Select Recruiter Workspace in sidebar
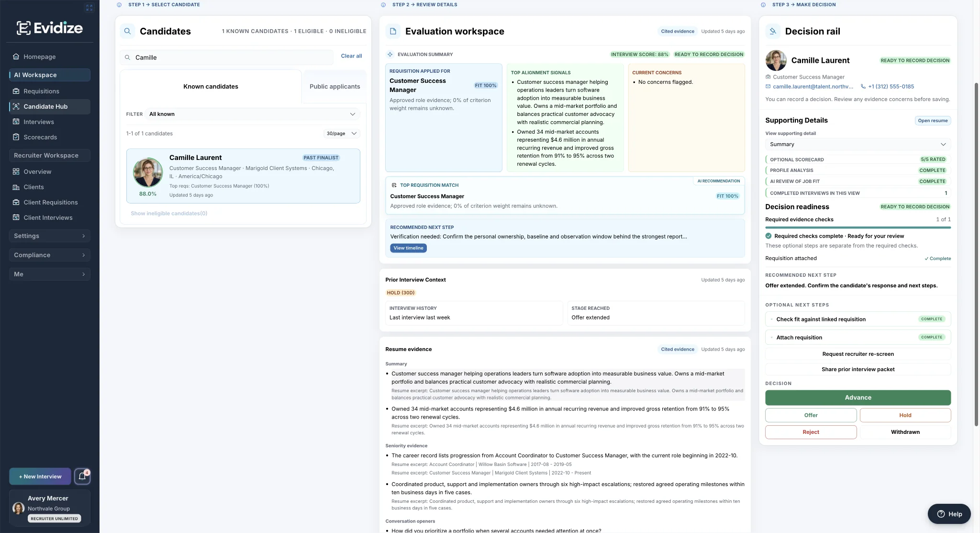980x533 pixels. 49,155
